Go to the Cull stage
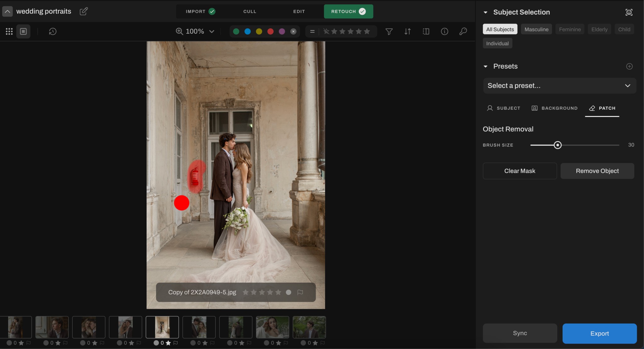 [x=250, y=12]
